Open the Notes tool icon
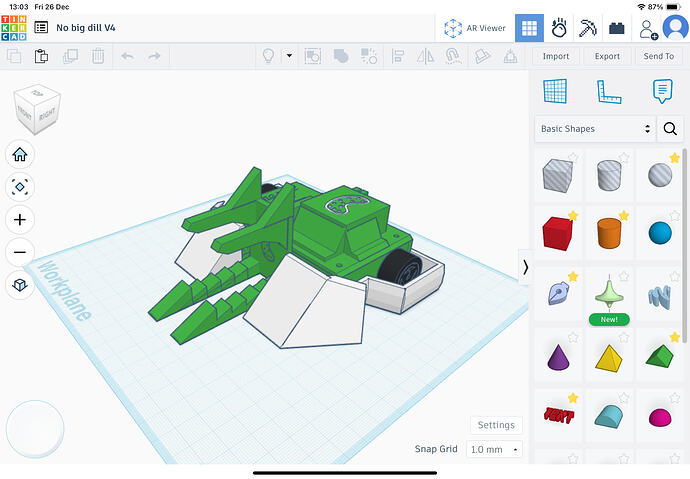This screenshot has height=479, width=690. coord(661,92)
